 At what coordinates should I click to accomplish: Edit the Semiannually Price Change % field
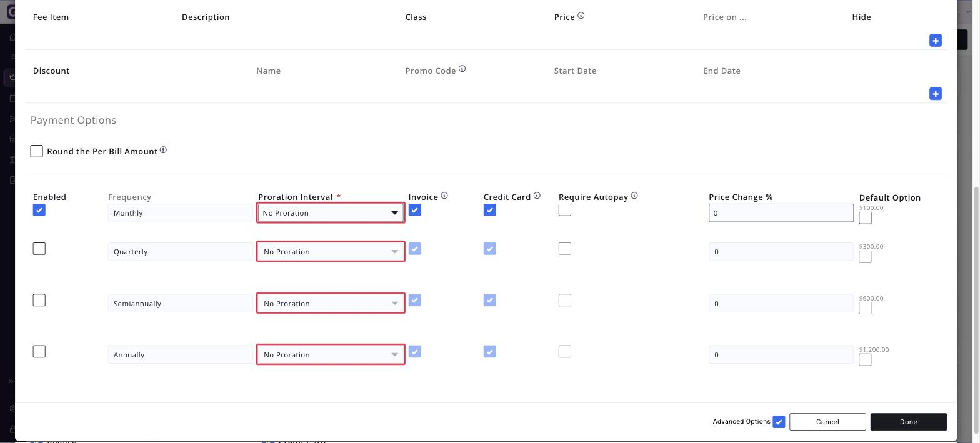tap(781, 304)
